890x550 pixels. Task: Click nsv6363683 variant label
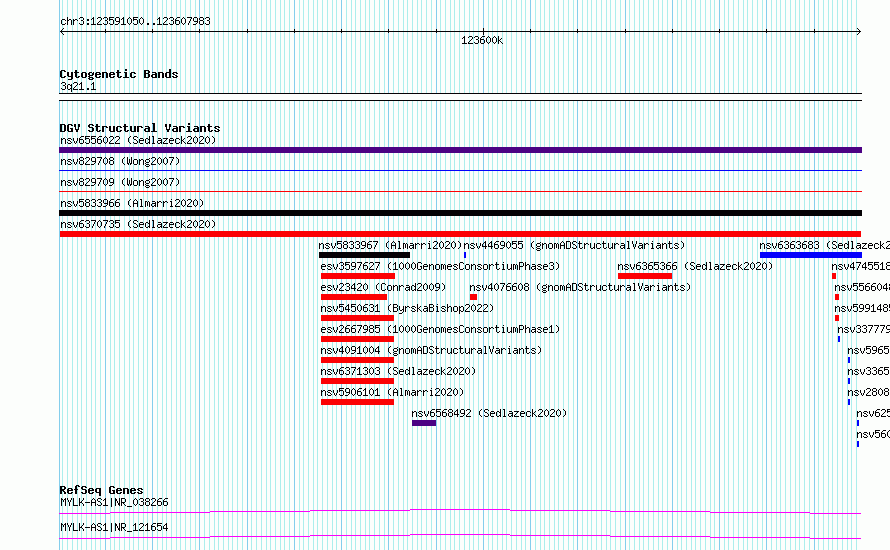click(824, 245)
